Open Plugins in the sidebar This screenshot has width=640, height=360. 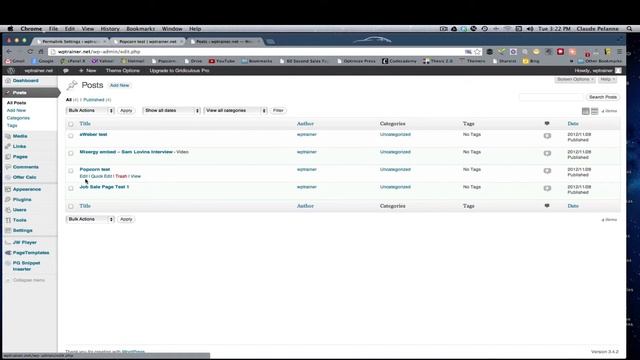click(22, 200)
